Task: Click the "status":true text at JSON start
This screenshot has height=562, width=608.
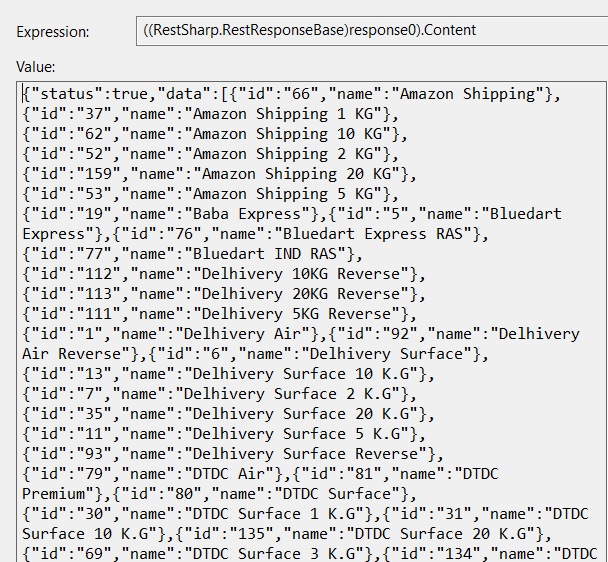Action: pyautogui.click(x=90, y=94)
